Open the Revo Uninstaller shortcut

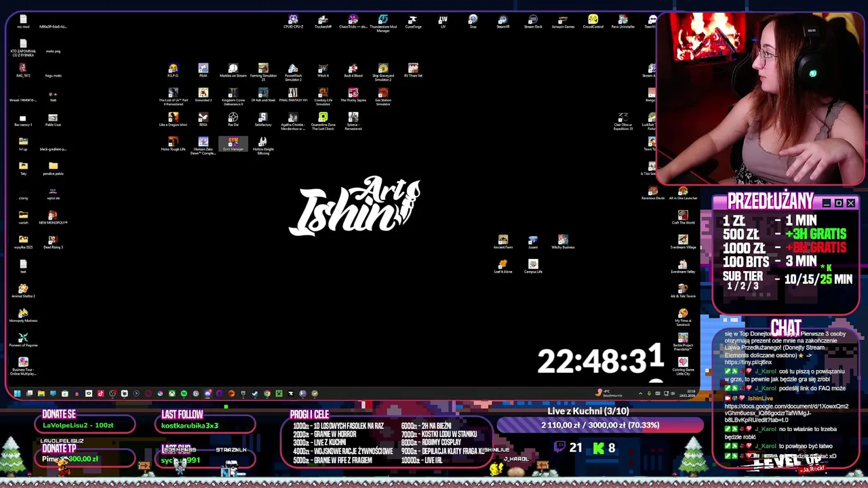pos(623,21)
